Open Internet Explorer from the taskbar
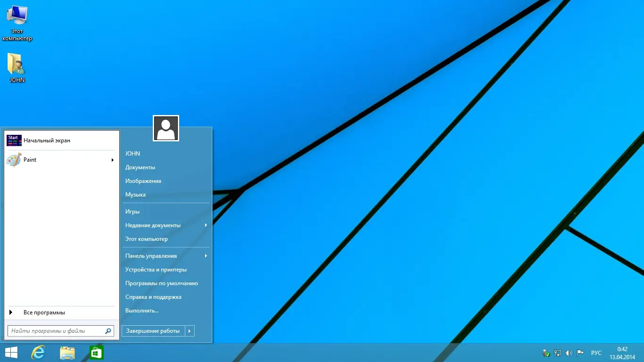Image resolution: width=644 pixels, height=362 pixels. pos(38,353)
